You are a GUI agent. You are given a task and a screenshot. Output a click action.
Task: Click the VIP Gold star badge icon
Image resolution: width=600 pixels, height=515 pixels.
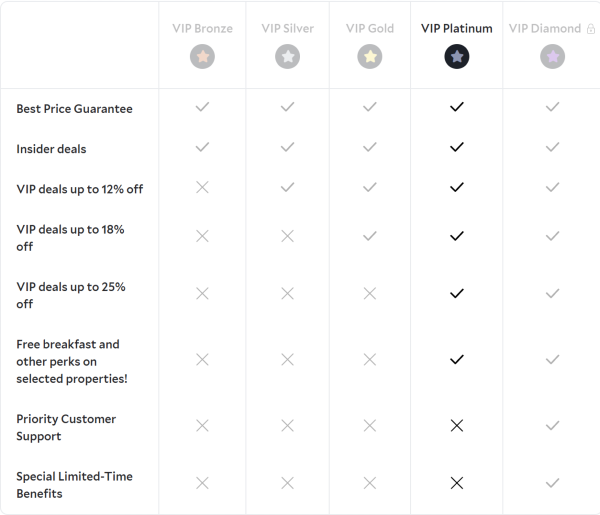coord(370,57)
